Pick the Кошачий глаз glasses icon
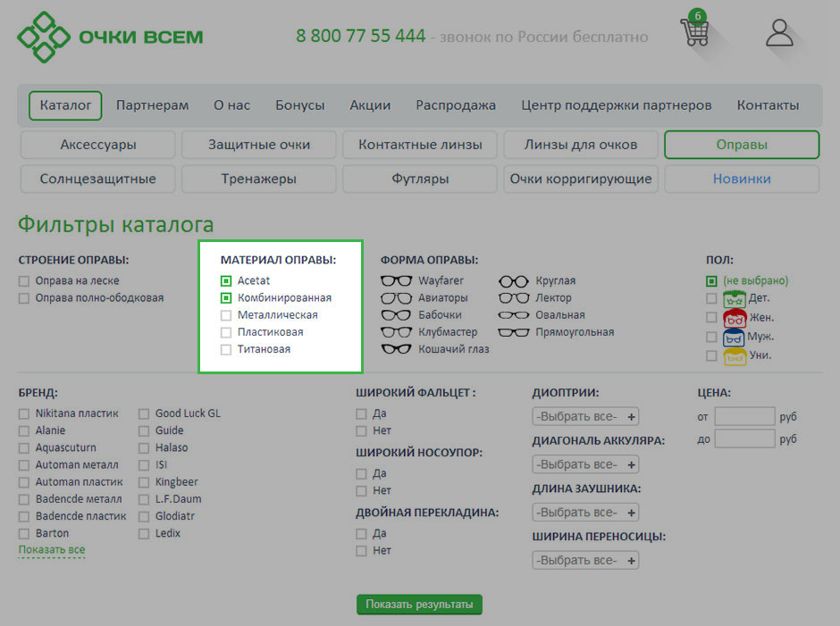This screenshot has width=840, height=626. [397, 349]
